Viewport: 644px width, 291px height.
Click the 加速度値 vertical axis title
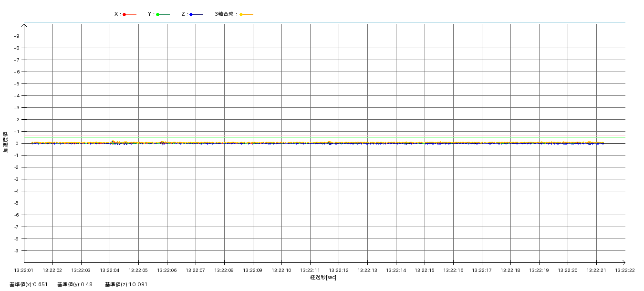pyautogui.click(x=6, y=142)
